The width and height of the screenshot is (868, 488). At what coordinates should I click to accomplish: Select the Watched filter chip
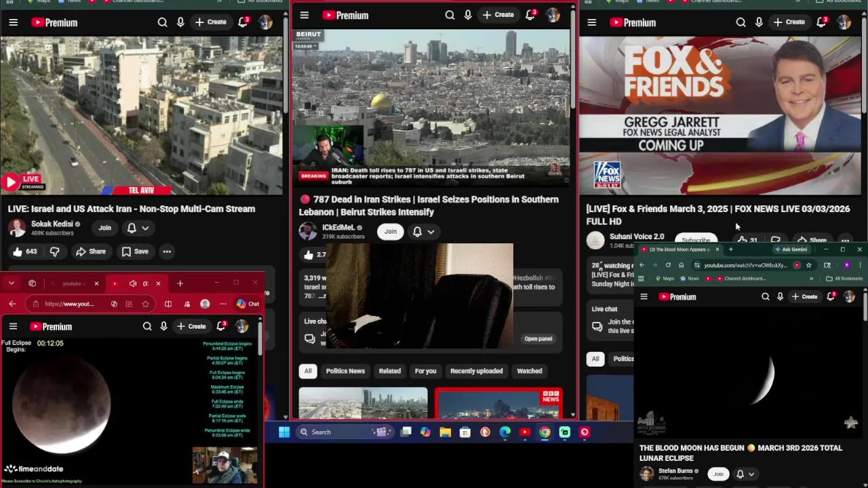pos(530,371)
